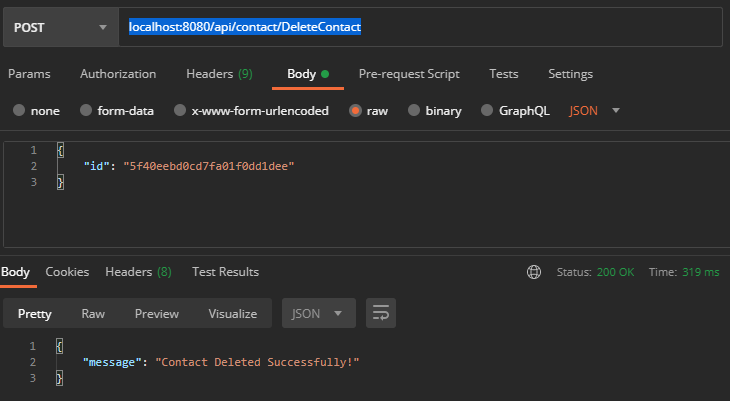Select the request Body tab
The width and height of the screenshot is (730, 401).
click(308, 74)
